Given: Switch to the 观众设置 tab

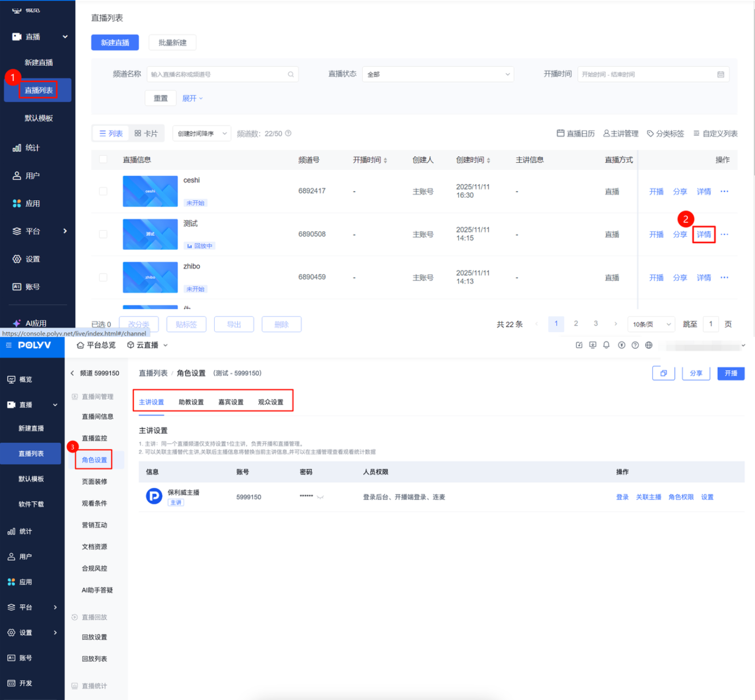Looking at the screenshot, I should tap(271, 402).
